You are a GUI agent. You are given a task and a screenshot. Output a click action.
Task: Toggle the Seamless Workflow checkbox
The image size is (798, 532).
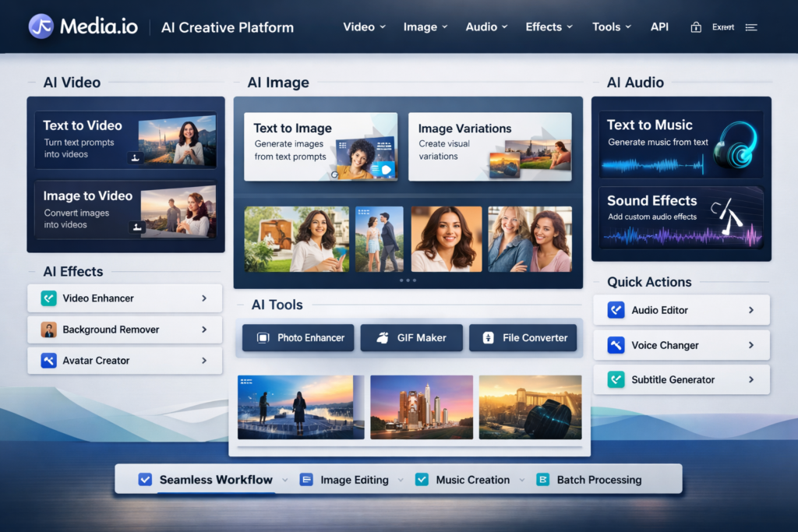[x=144, y=480]
